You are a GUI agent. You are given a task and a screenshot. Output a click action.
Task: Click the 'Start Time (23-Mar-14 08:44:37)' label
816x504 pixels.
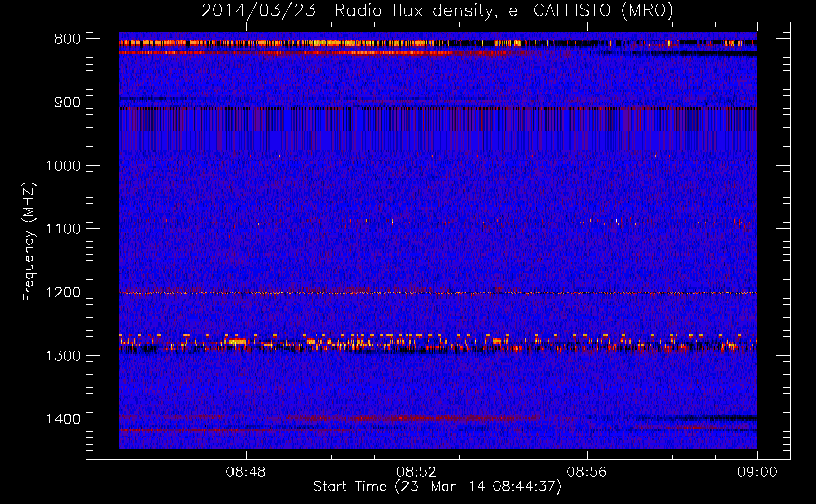pos(437,487)
